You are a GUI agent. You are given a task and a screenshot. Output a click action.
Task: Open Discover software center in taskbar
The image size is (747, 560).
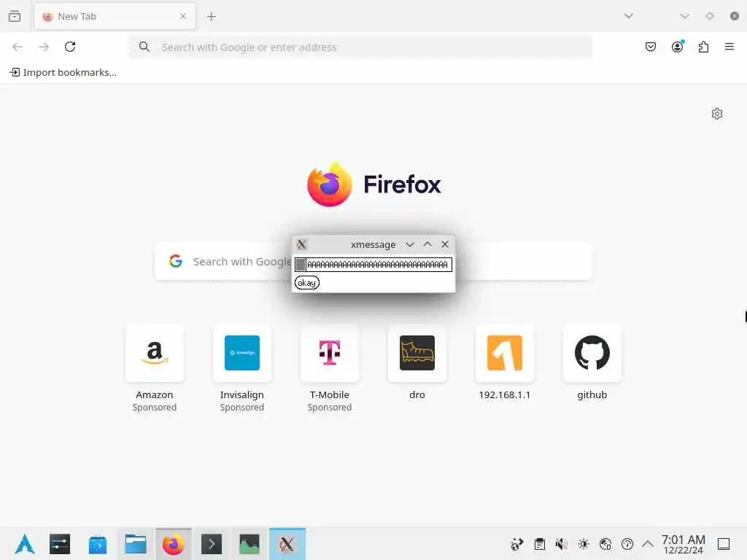click(x=98, y=544)
